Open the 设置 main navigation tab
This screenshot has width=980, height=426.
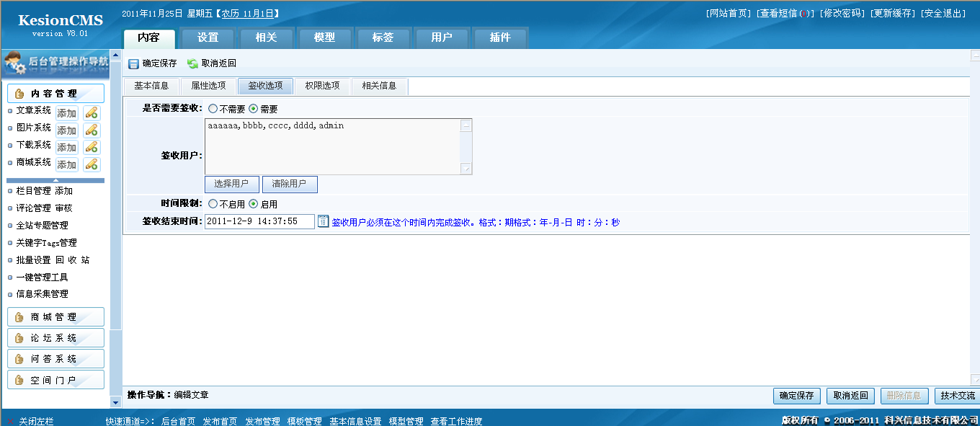pos(208,37)
